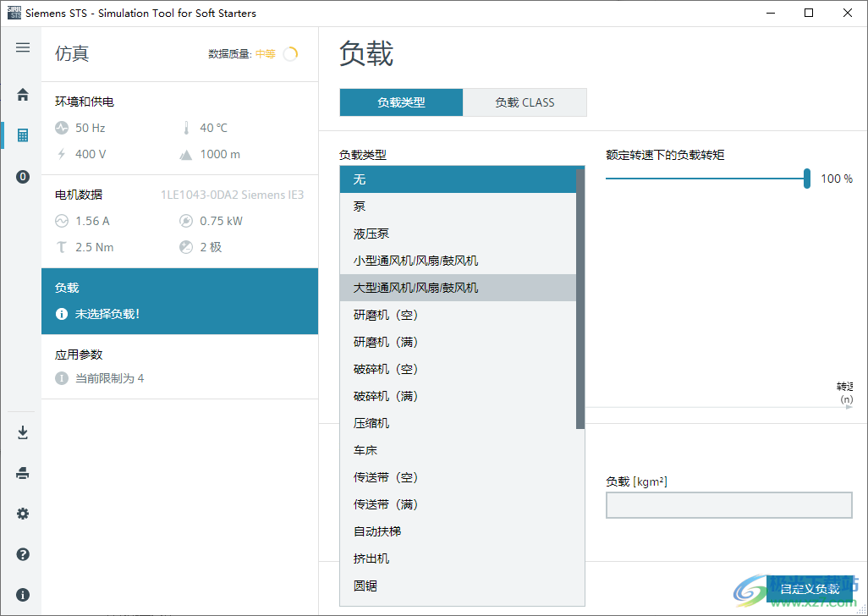
Task: Click the pole icon beside 2 极
Action: point(186,247)
